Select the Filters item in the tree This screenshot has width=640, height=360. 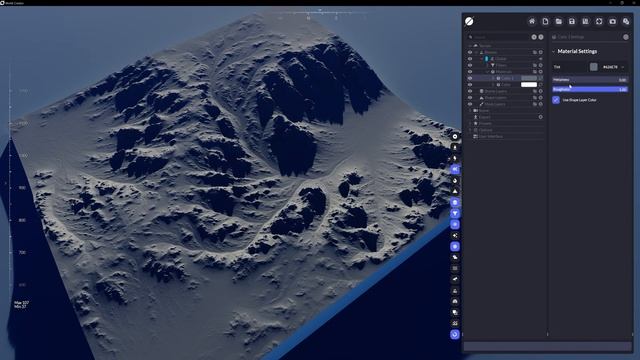[501, 65]
